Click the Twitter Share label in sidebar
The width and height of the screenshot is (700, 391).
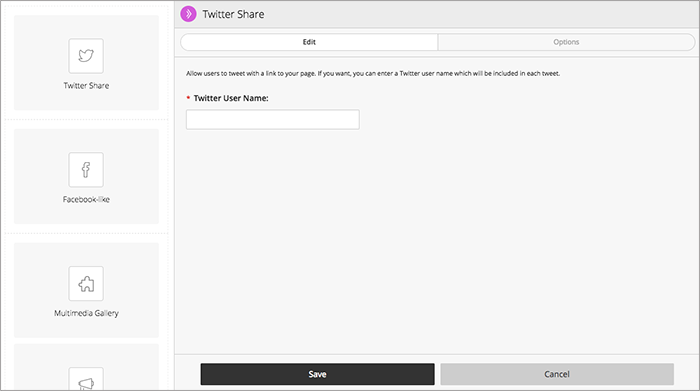(86, 86)
